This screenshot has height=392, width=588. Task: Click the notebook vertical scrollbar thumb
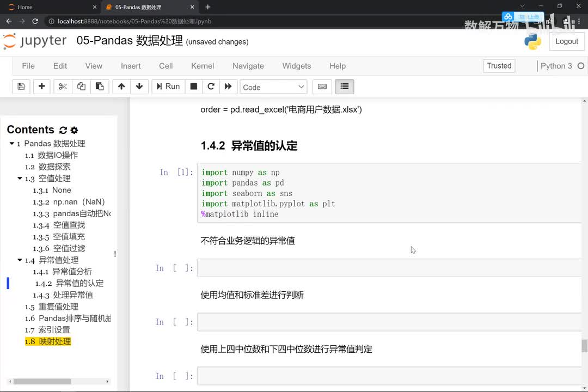[584, 346]
